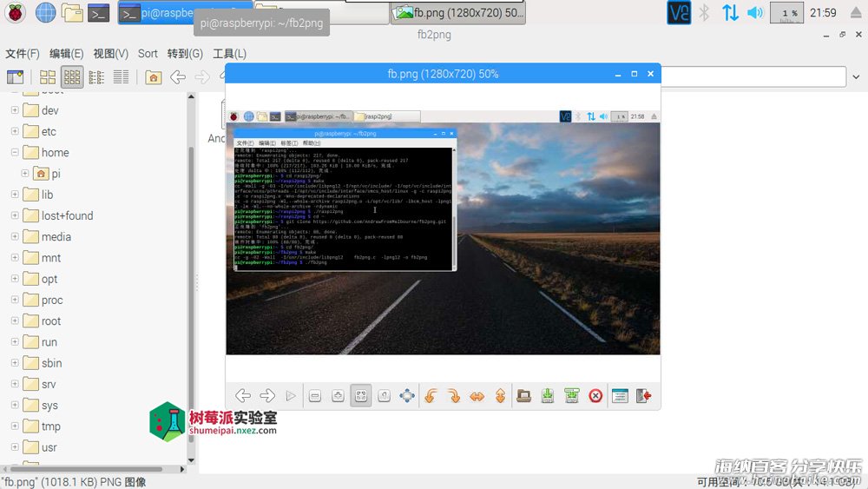Click the file manager path bar
The width and height of the screenshot is (868, 489).
pyautogui.click(x=753, y=77)
